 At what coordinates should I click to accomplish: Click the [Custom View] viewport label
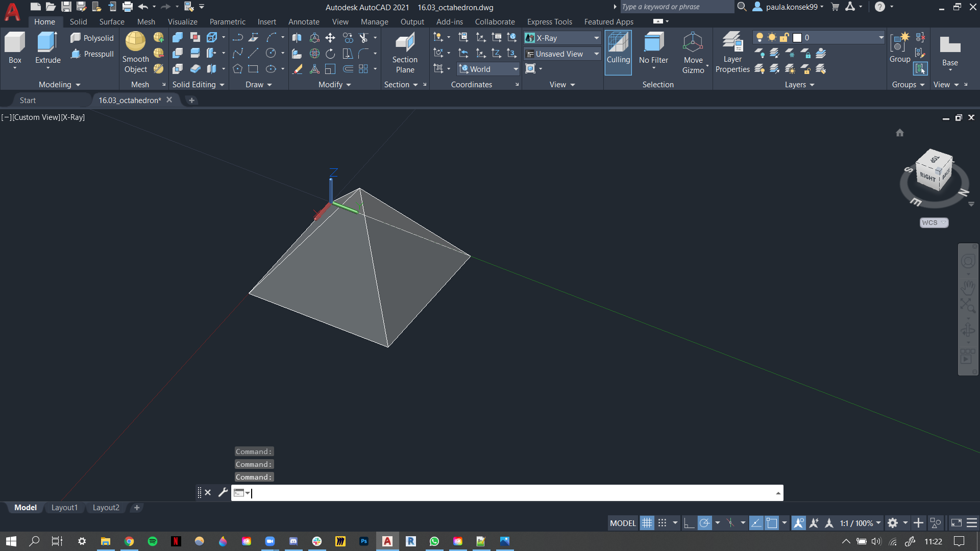tap(36, 117)
